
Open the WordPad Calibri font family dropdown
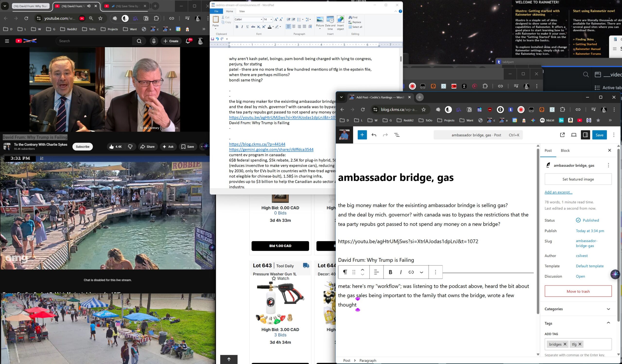(x=261, y=19)
